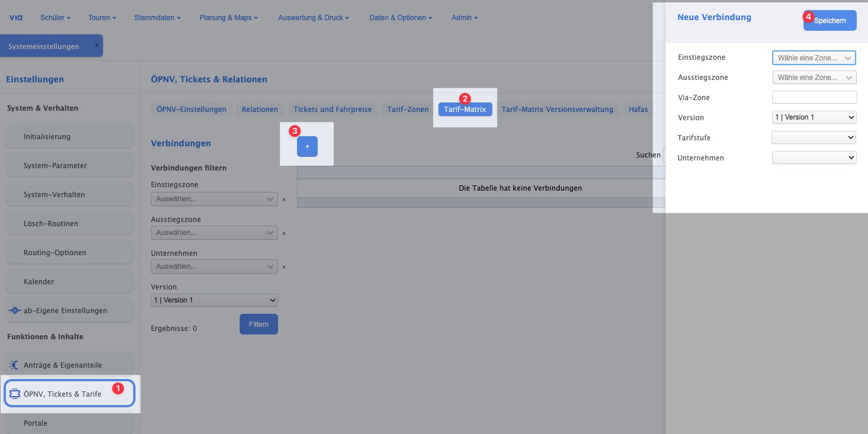The width and height of the screenshot is (868, 434).
Task: Open the Stammdaten menu
Action: point(157,18)
